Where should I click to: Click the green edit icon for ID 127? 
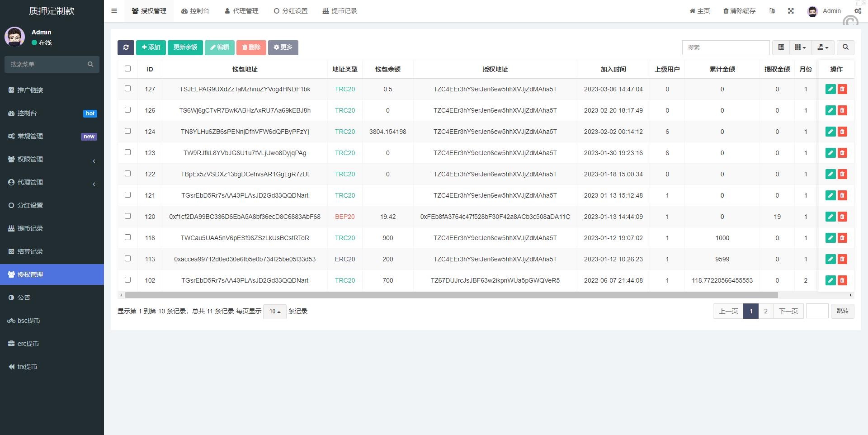(830, 89)
